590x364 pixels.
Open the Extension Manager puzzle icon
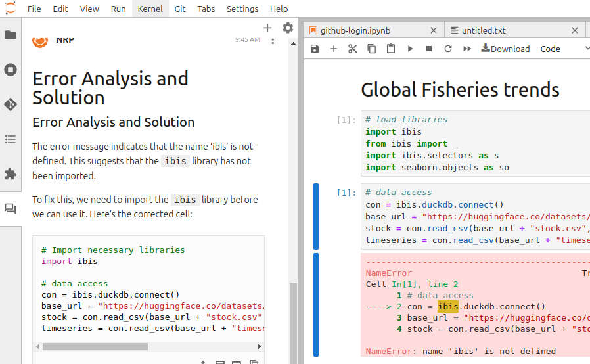[x=11, y=174]
